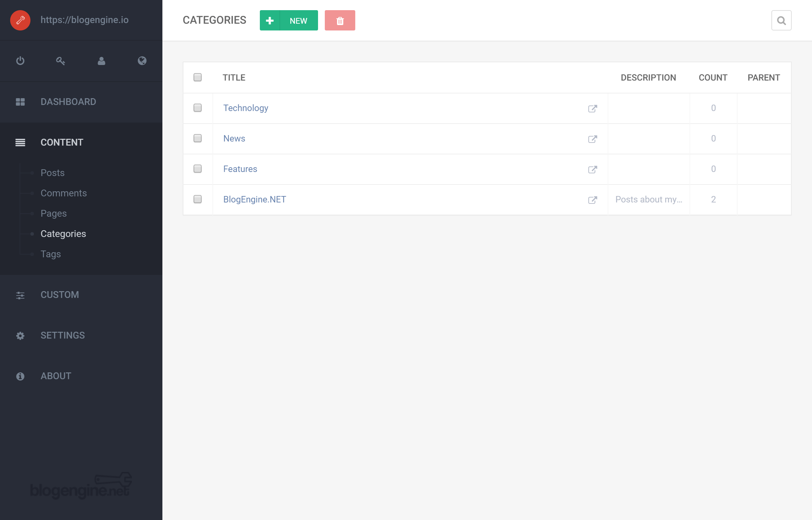Screen dimensions: 812x520
Task: Sort by DESCRIPTION column header
Action: pyautogui.click(x=648, y=78)
